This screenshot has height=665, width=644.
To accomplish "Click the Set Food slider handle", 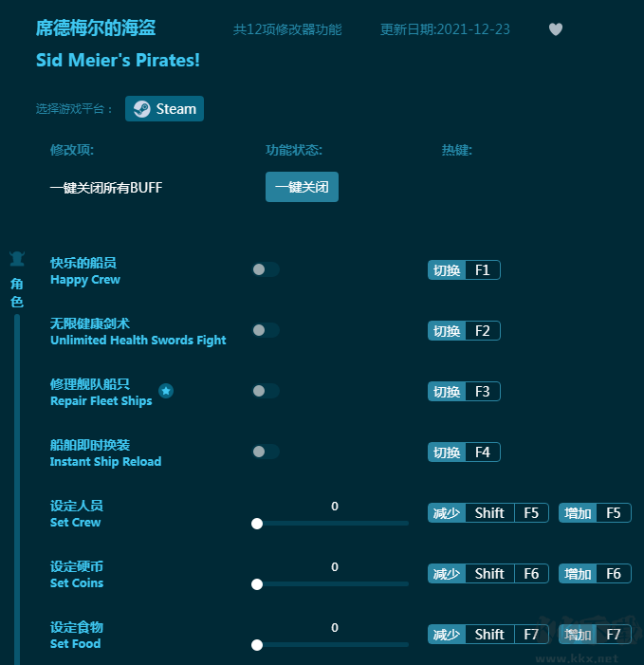I will tap(257, 645).
